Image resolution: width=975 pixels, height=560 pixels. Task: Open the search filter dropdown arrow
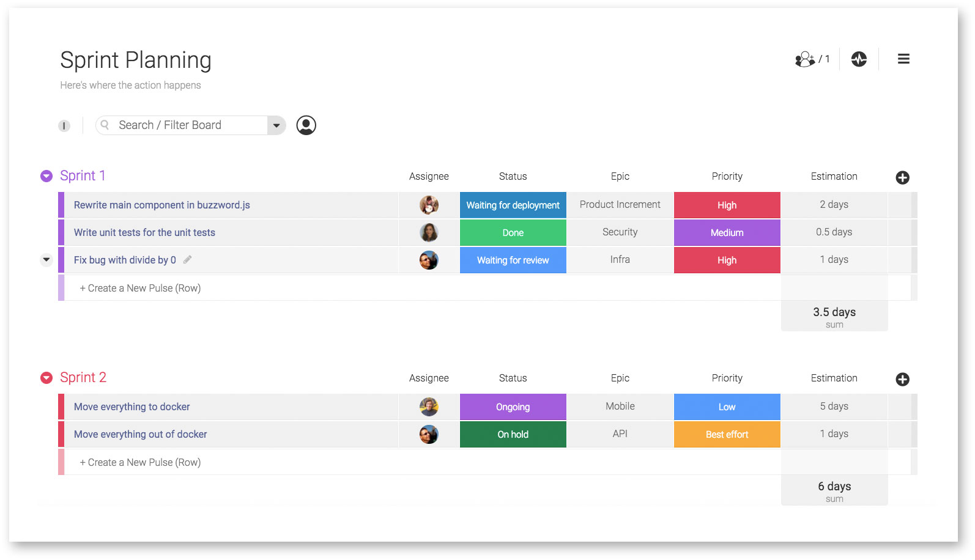point(276,126)
